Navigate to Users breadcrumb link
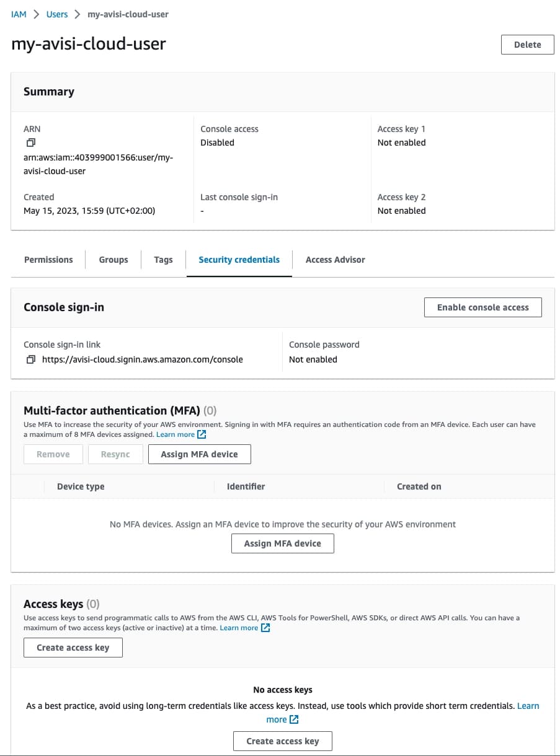Screen dimensions: 560x756 coord(57,14)
